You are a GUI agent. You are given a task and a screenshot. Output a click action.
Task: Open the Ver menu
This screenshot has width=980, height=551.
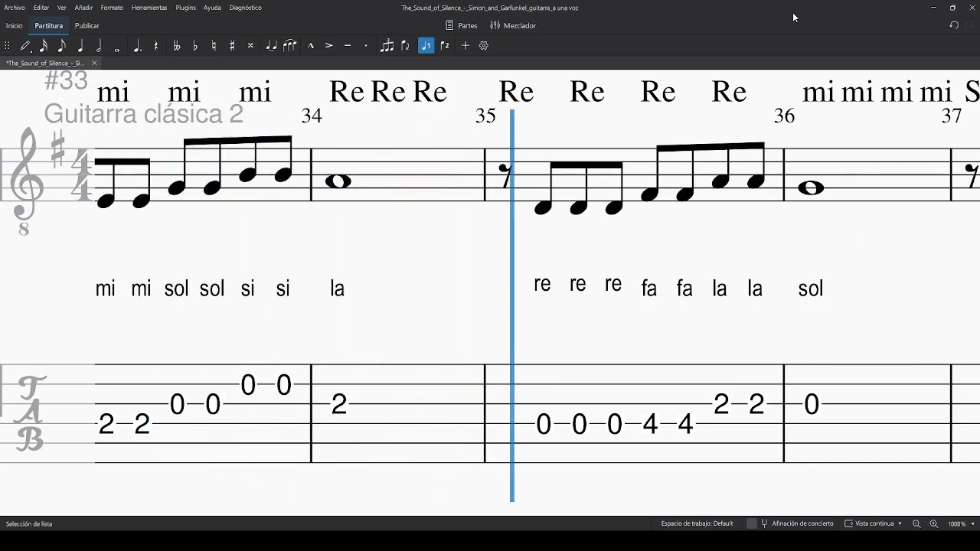tap(62, 8)
